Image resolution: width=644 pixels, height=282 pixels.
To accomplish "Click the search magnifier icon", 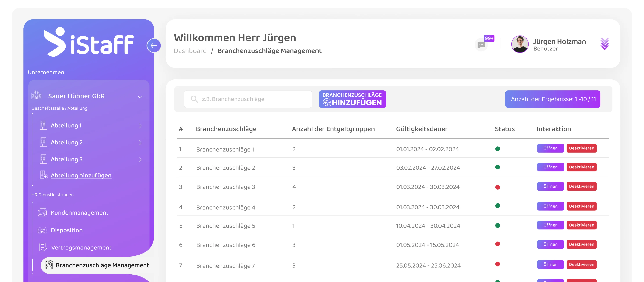I will click(194, 99).
